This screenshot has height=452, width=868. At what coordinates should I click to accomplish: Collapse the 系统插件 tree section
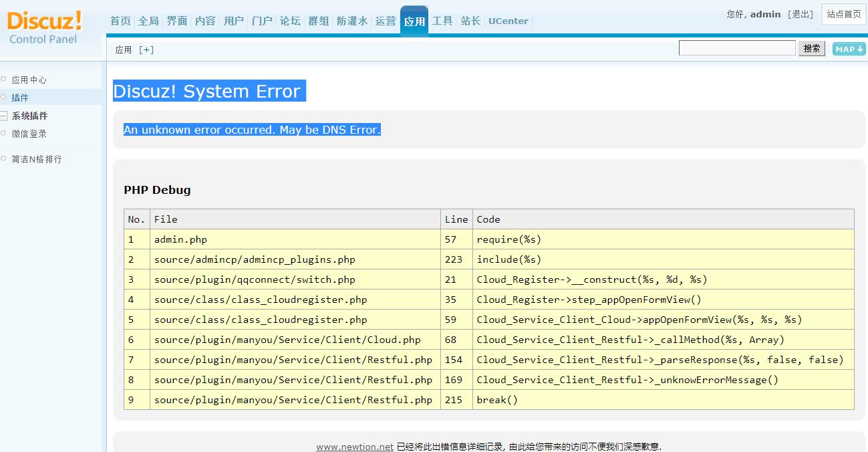tap(3, 116)
